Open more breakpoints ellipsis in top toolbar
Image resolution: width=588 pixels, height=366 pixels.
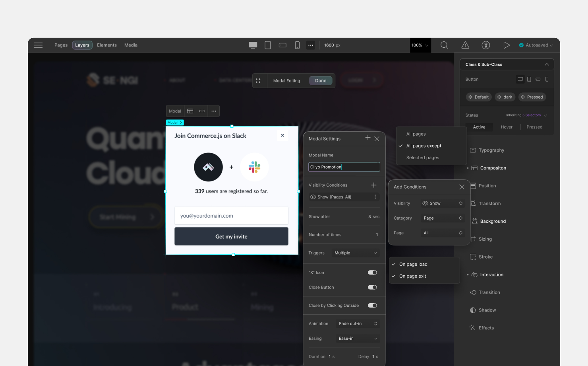click(311, 45)
